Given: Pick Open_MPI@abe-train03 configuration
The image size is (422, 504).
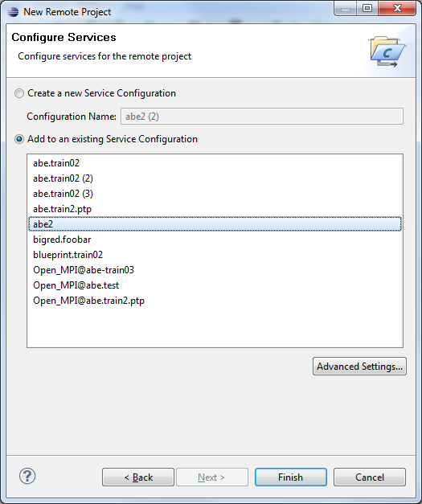Looking at the screenshot, I should point(215,270).
